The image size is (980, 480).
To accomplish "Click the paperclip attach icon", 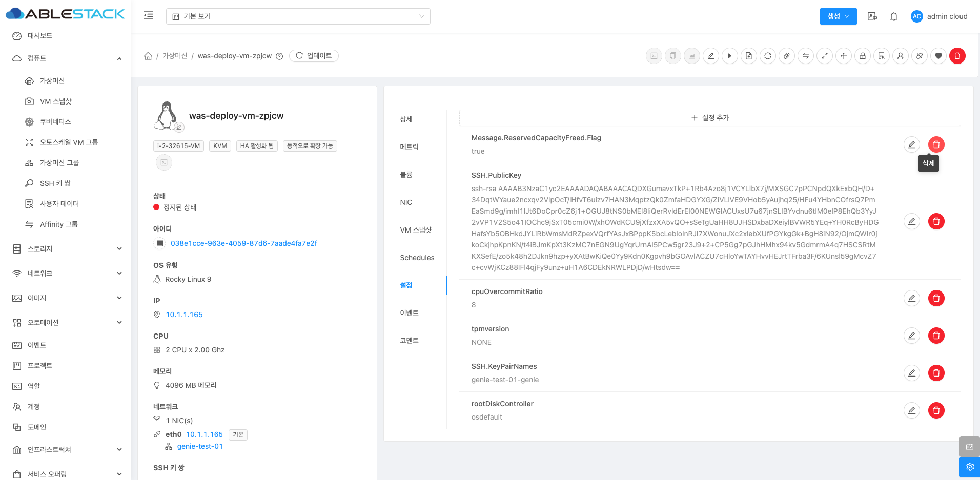I will point(786,56).
